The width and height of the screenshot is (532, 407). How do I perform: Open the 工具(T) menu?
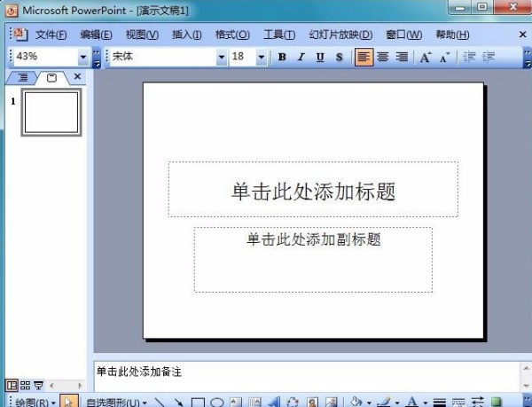(279, 35)
